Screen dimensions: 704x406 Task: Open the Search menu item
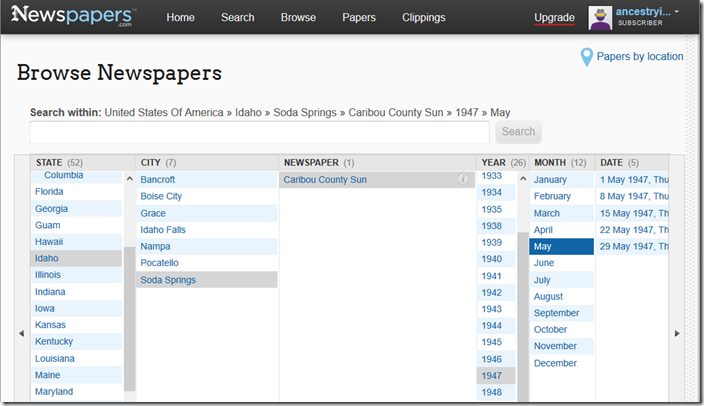click(x=238, y=18)
